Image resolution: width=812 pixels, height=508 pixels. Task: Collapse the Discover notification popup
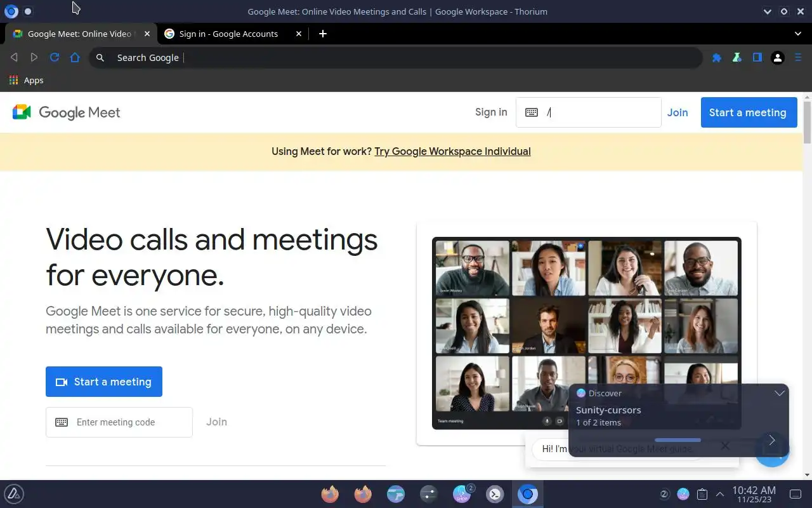pos(780,393)
